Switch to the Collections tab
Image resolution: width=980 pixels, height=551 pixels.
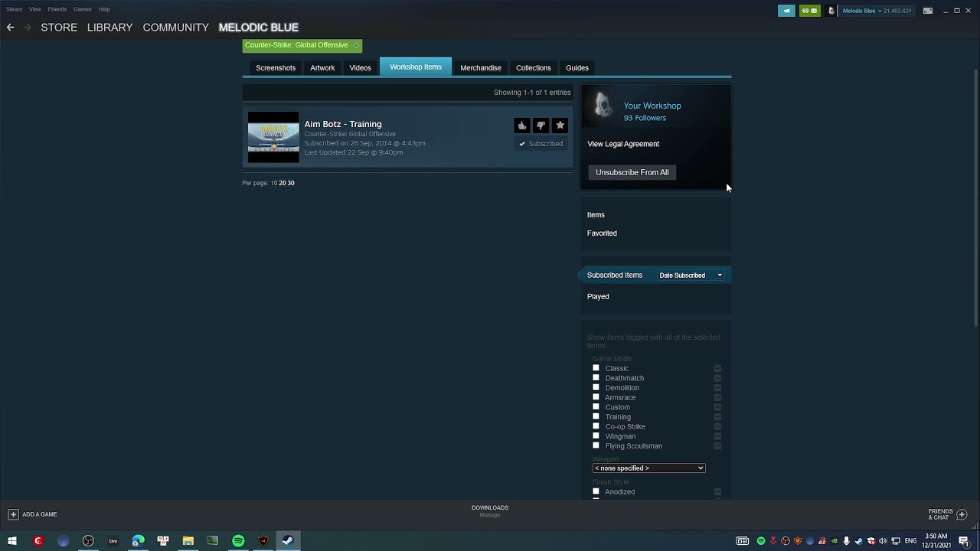534,68
